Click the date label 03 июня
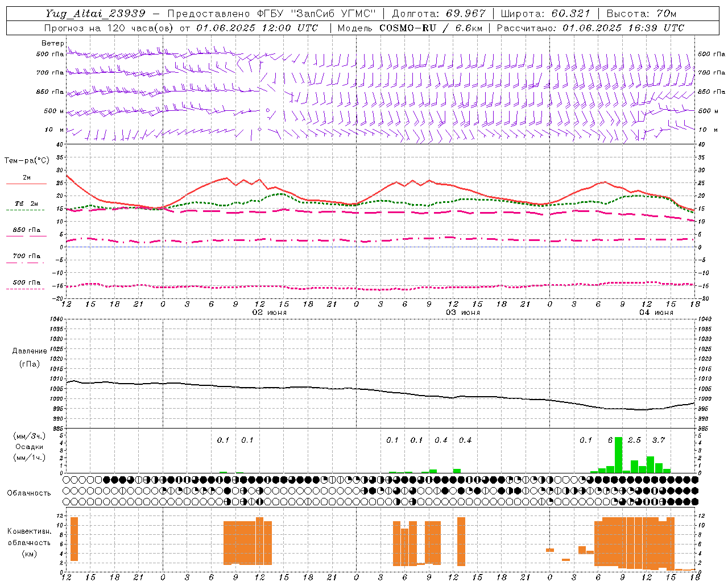The height and width of the screenshot is (582, 728). tap(463, 313)
